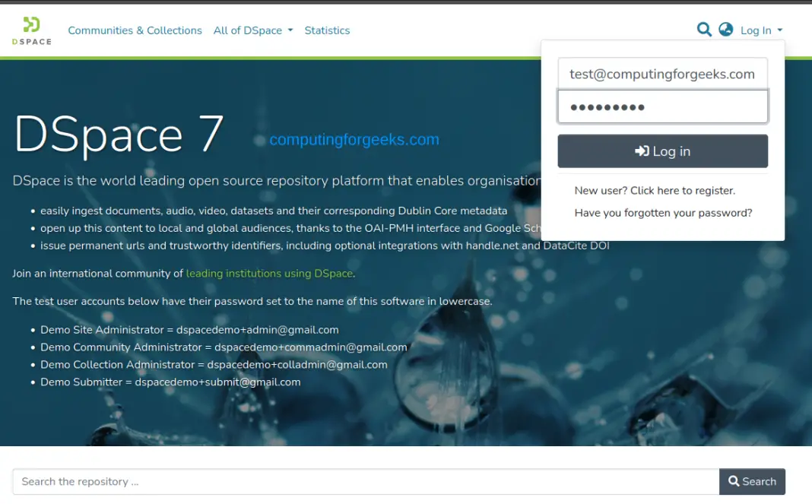Click the Log In label in the navbar
The width and height of the screenshot is (812, 504).
[x=756, y=30]
